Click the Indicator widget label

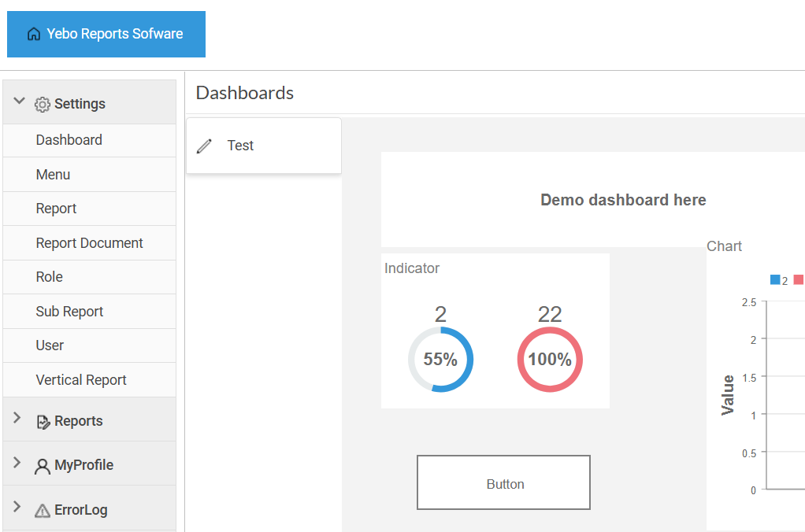412,268
